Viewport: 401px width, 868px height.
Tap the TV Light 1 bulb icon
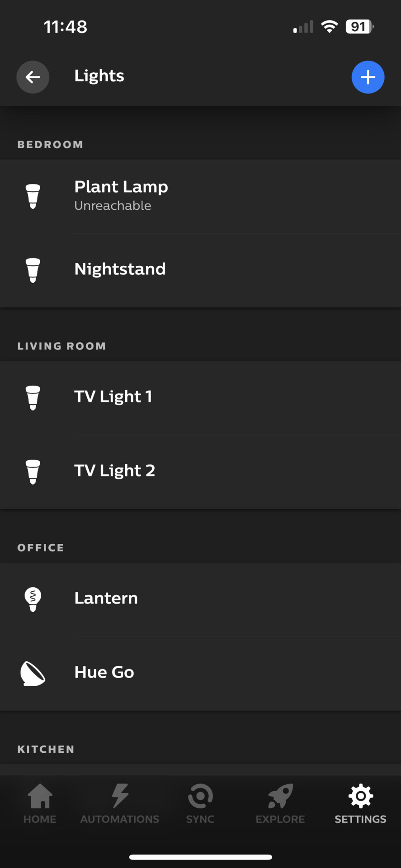tap(33, 397)
